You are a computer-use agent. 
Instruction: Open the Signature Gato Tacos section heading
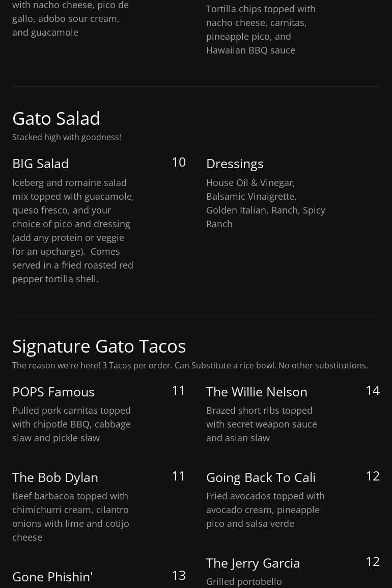(99, 346)
